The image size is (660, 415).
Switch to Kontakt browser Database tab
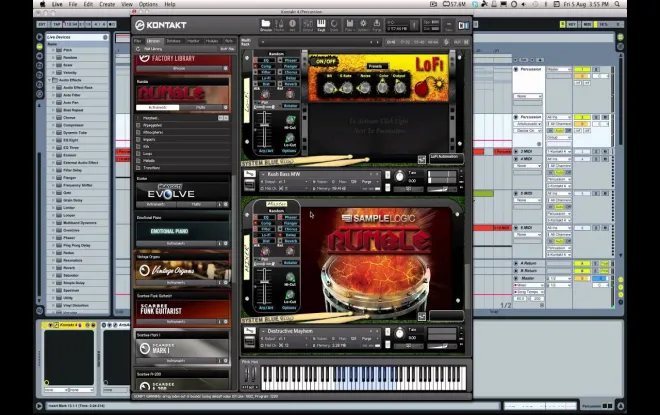173,41
